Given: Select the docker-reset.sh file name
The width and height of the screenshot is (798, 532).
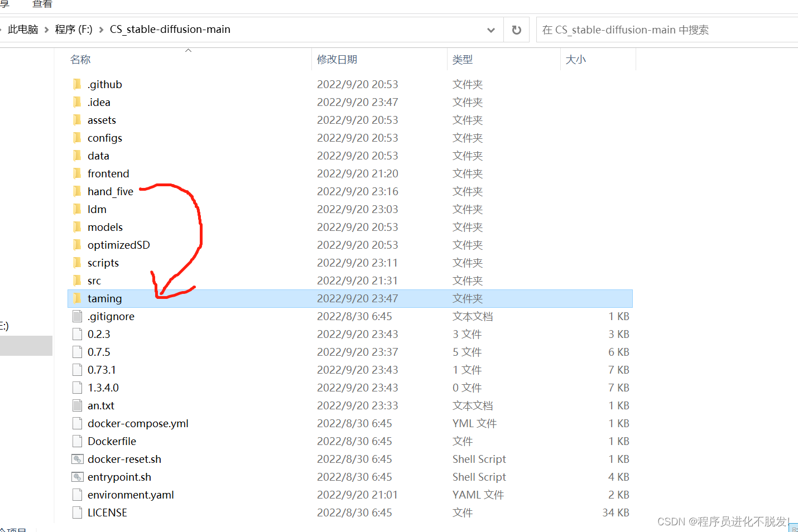Looking at the screenshot, I should pos(124,459).
